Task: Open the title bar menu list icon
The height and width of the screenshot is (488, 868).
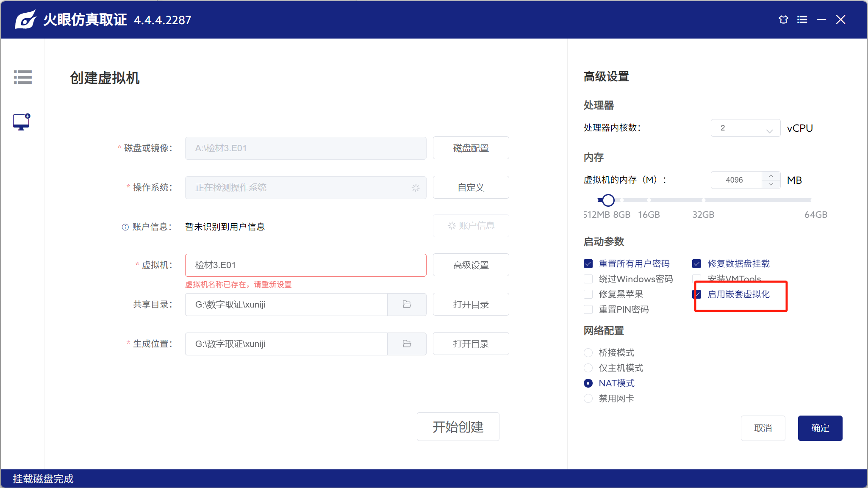Action: [x=802, y=19]
